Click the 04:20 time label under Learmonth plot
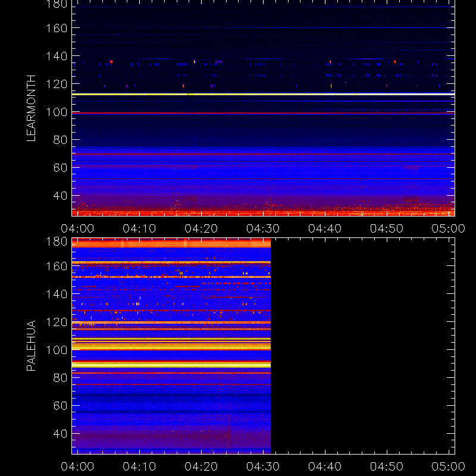476x476 pixels. pyautogui.click(x=201, y=228)
